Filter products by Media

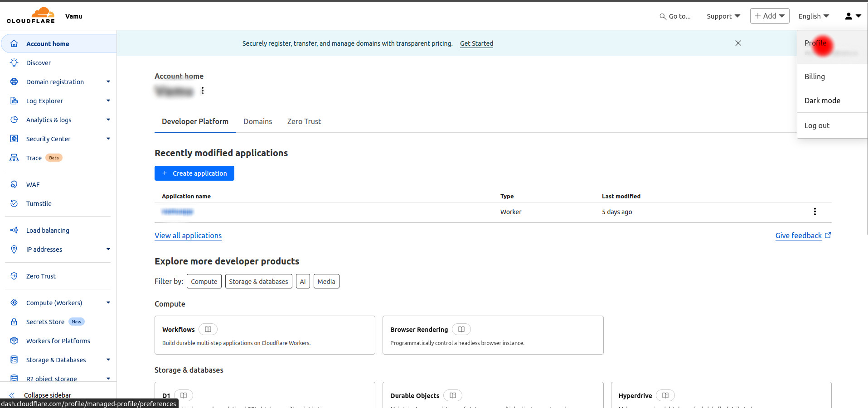click(x=326, y=281)
